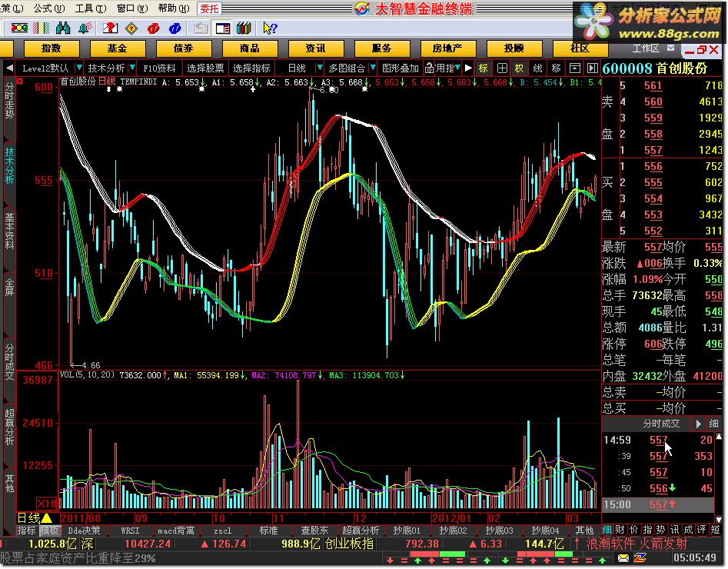Click 选择指标 in chart toolbar
728x569 pixels.
click(x=251, y=68)
